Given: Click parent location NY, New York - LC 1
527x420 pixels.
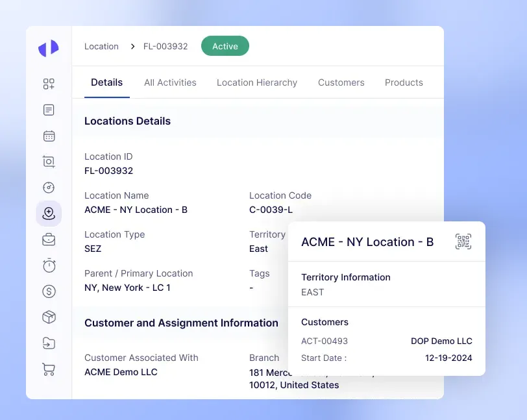Looking at the screenshot, I should (127, 288).
